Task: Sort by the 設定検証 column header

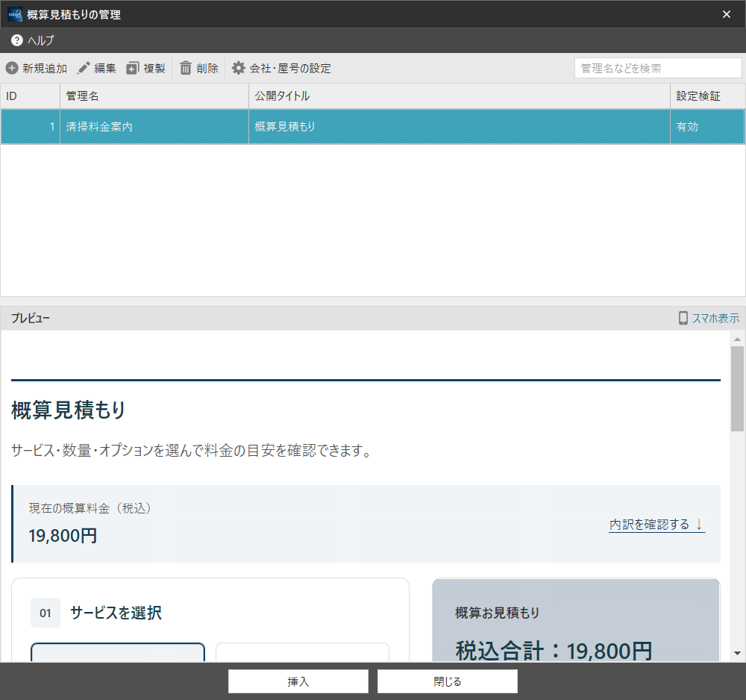Action: pyautogui.click(x=707, y=96)
